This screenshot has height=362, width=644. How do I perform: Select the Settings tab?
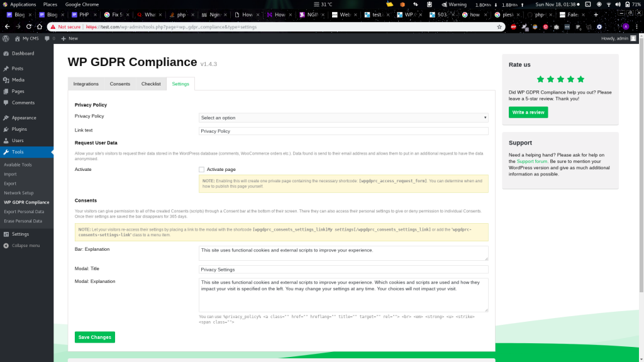[x=180, y=84]
